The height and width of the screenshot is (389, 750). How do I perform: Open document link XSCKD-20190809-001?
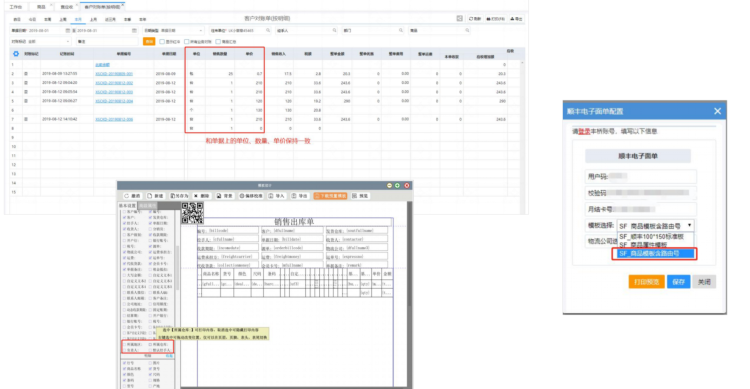[x=114, y=74]
